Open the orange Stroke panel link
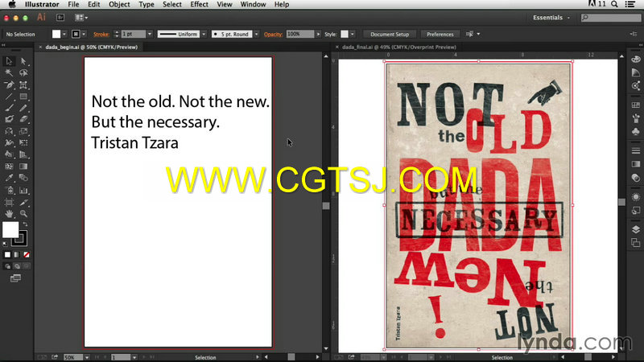 pyautogui.click(x=101, y=35)
